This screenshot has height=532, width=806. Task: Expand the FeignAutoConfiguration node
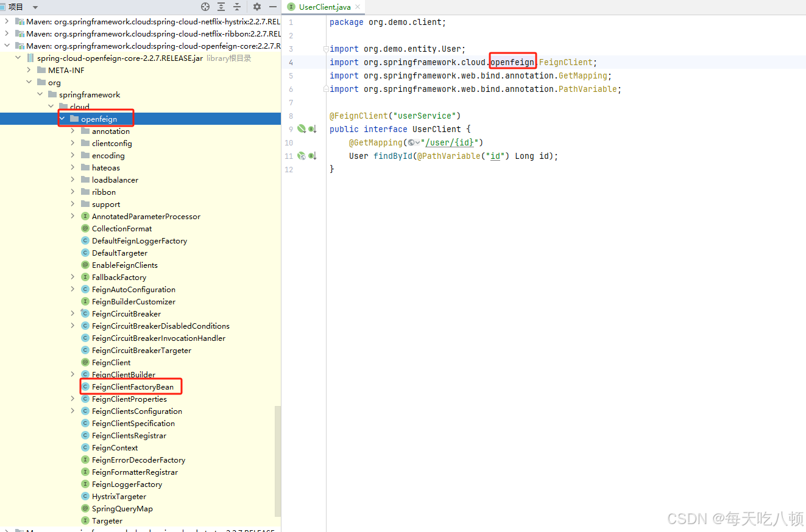click(x=72, y=289)
